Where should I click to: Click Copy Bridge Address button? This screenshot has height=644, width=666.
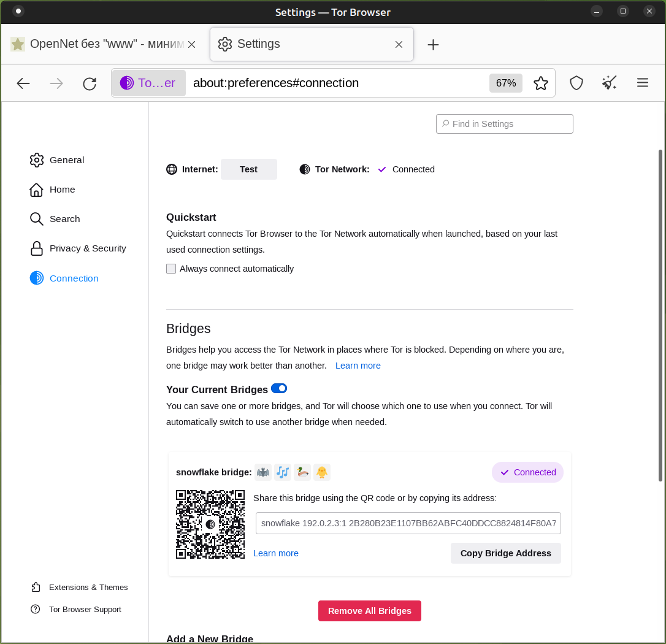coord(505,553)
